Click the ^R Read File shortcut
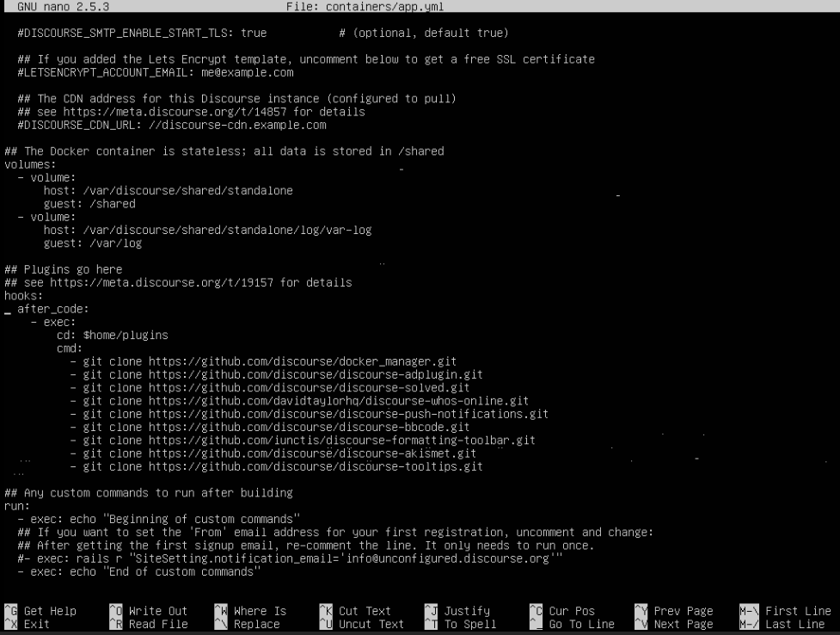 [149, 625]
